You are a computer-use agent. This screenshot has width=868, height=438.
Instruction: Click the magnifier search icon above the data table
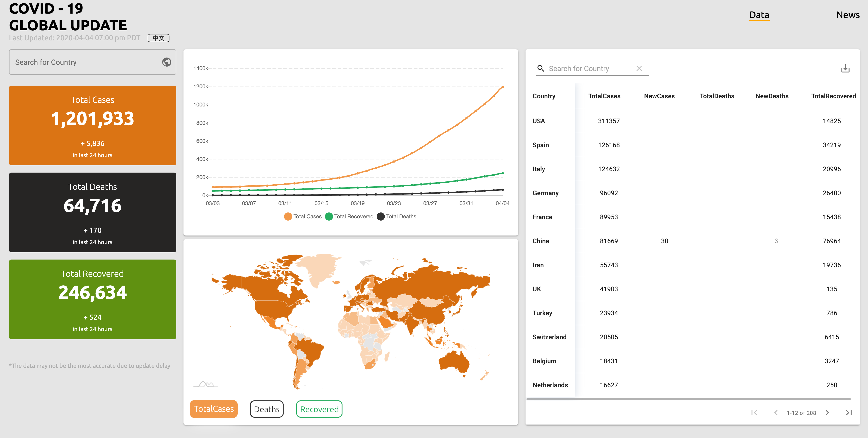(x=541, y=68)
